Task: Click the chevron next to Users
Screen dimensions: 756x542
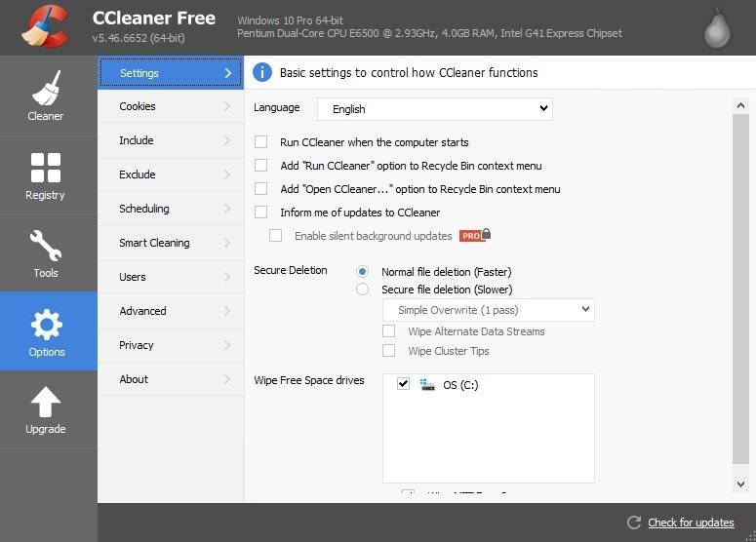Action: (x=227, y=277)
